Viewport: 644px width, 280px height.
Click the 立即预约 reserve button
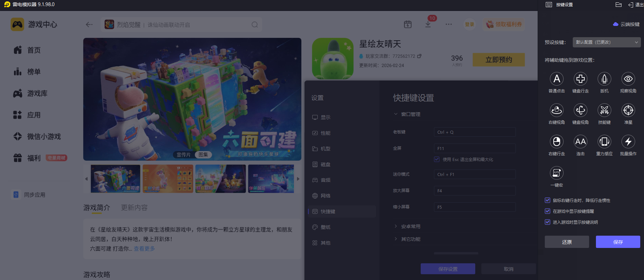(499, 60)
